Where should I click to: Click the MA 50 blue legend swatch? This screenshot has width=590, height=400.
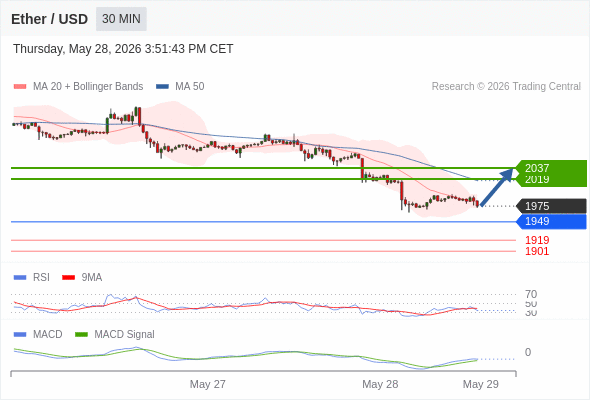pos(162,87)
